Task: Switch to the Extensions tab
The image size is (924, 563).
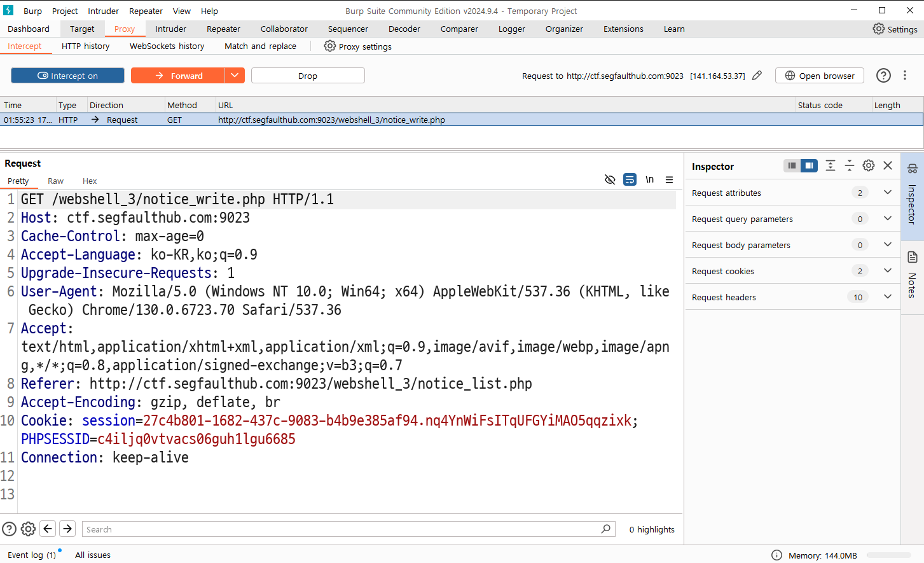Action: [623, 29]
